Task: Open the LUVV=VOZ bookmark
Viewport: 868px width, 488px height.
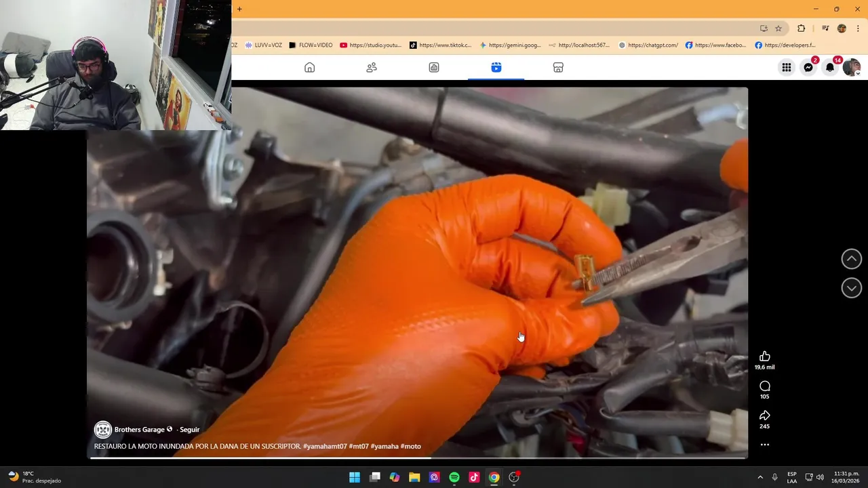Action: tap(264, 45)
